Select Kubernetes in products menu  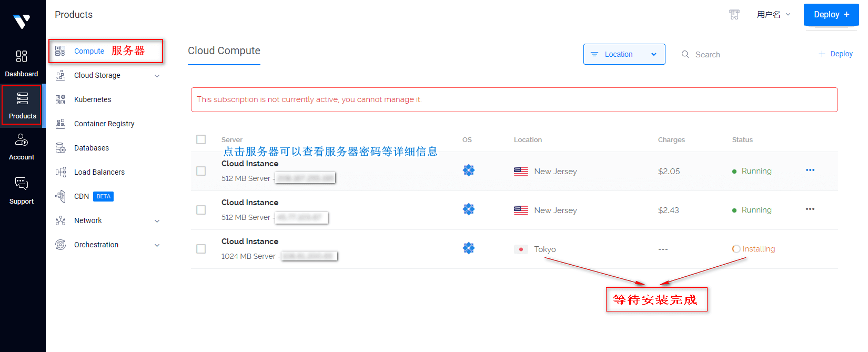tap(93, 99)
